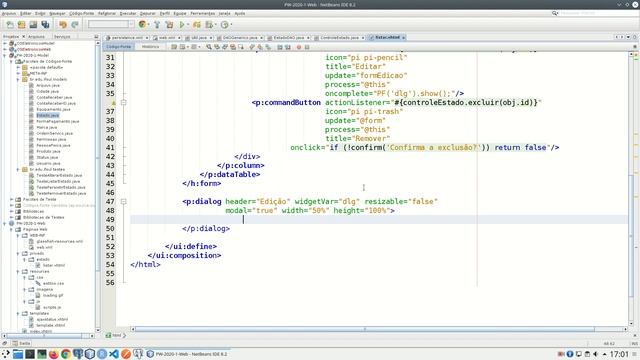Click the Projects panel vertical scrollbar
640x360 pixels.
coord(98,186)
